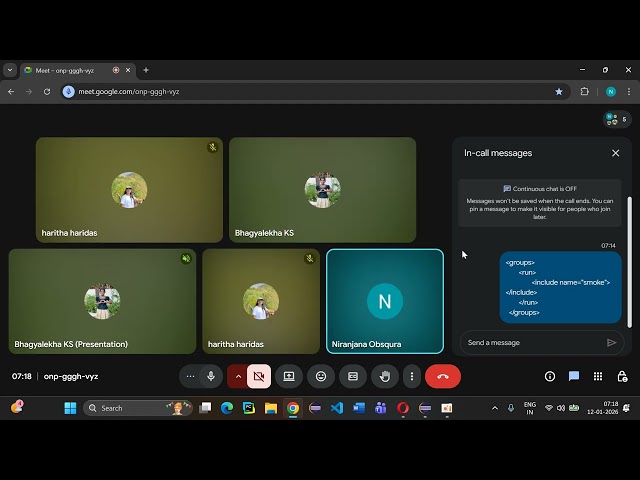Open the emoji reactions button
The image size is (640, 480).
[x=321, y=376]
